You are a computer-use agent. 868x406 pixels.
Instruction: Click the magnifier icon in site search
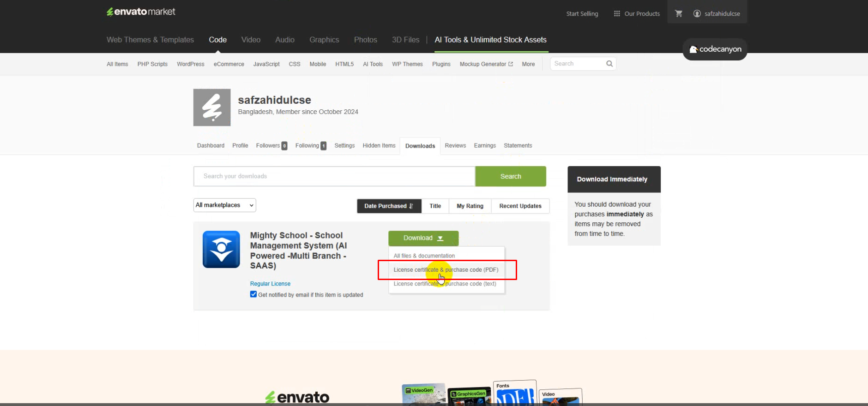click(x=609, y=64)
